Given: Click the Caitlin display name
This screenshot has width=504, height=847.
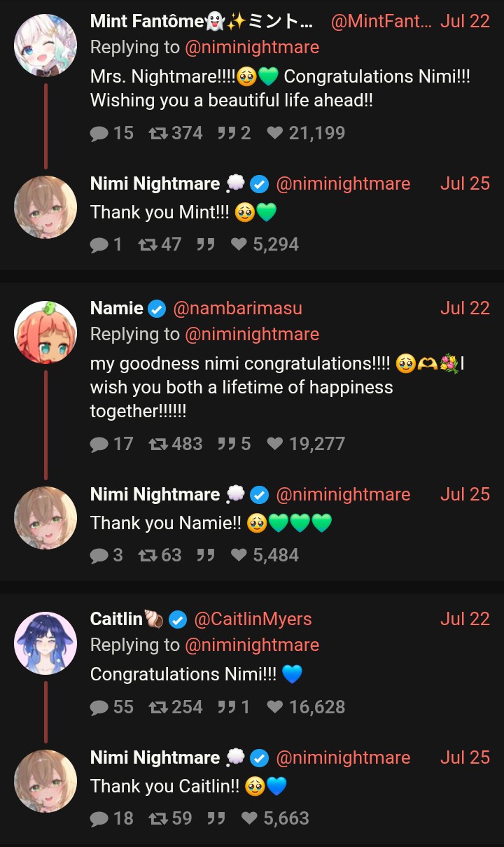Looking at the screenshot, I should point(116,619).
